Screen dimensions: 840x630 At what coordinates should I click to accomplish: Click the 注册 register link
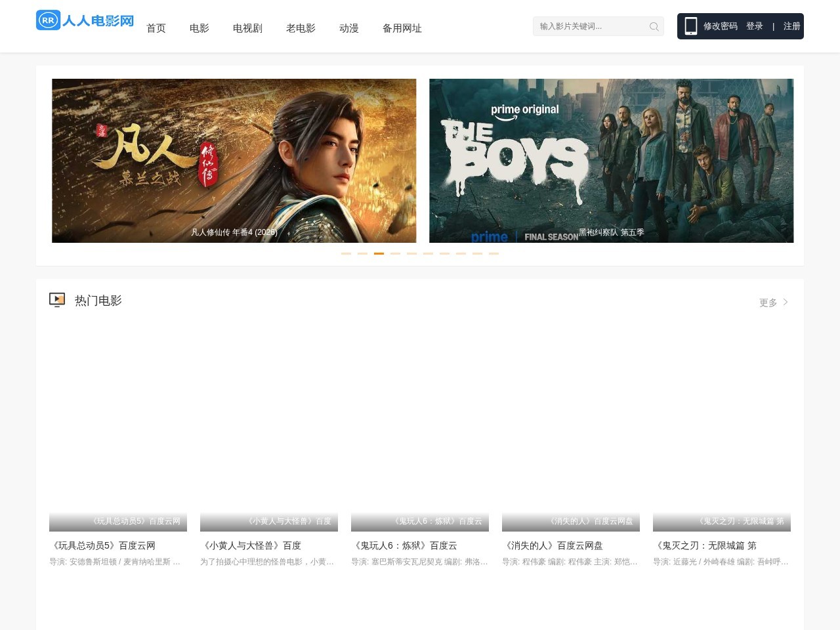(792, 26)
